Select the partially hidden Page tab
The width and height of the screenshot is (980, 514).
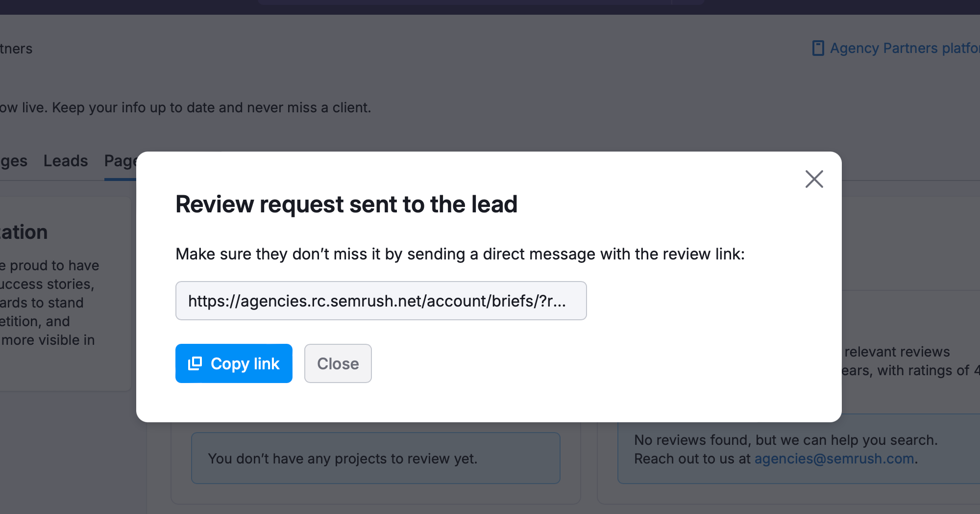point(120,161)
